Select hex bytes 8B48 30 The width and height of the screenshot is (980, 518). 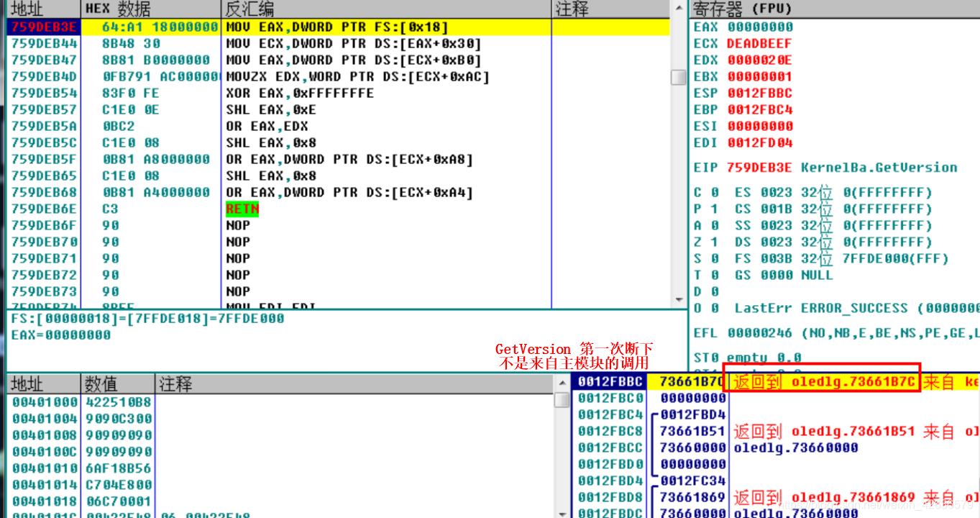[130, 44]
